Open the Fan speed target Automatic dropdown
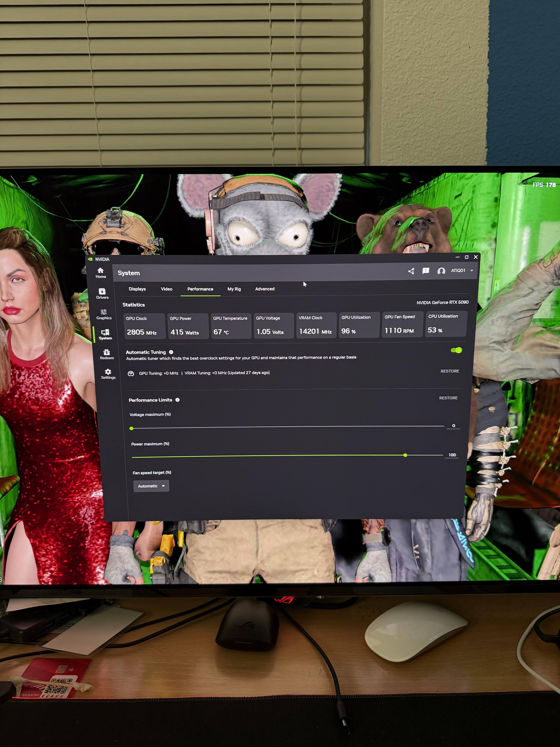560x747 pixels. (151, 486)
